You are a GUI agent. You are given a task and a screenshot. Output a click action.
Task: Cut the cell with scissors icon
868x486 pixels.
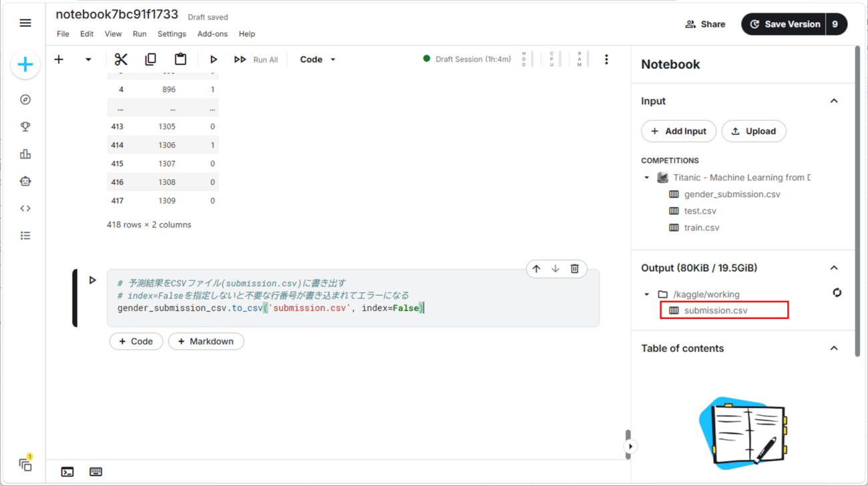pyautogui.click(x=121, y=59)
